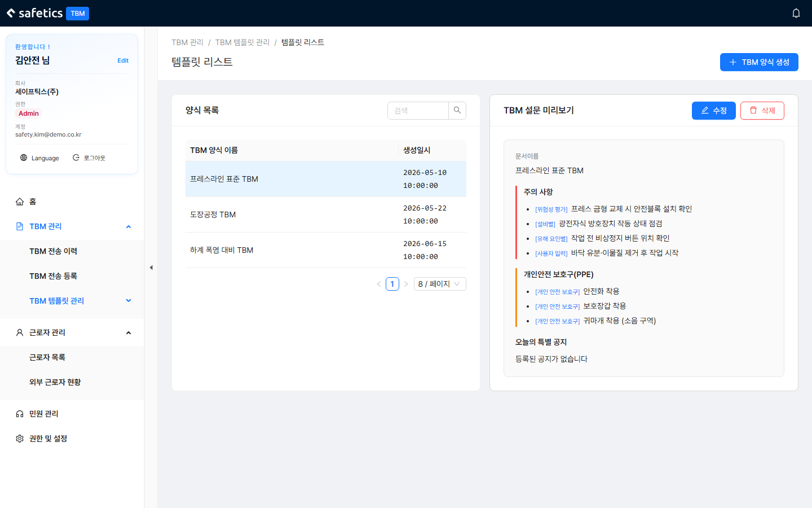This screenshot has height=508, width=812.
Task: Click the Edit profile link
Action: click(123, 60)
